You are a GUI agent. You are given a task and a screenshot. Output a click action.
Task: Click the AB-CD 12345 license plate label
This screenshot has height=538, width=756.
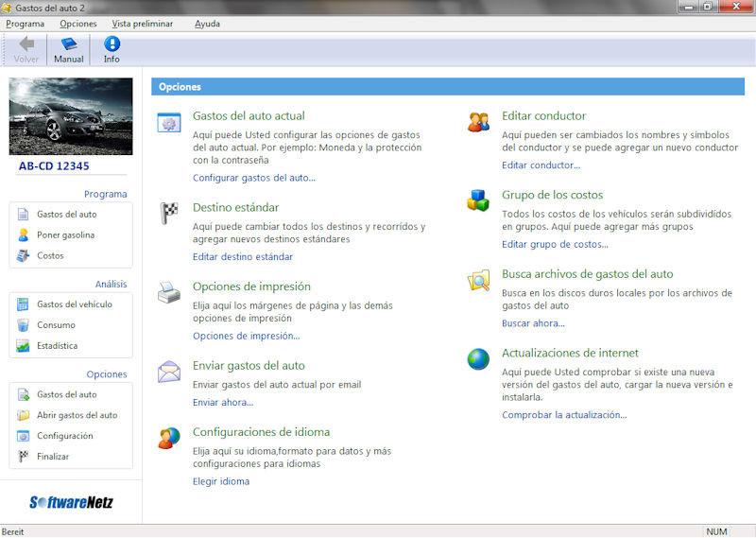(x=54, y=166)
